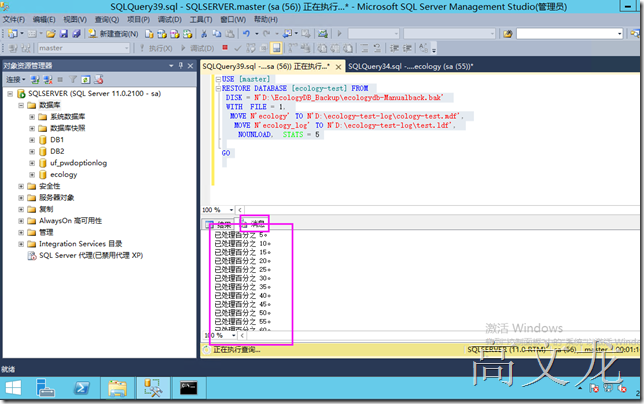Viewport: 644px width, 404px height.
Task: Open the Command Prompt taskbar icon
Action: coord(189,388)
